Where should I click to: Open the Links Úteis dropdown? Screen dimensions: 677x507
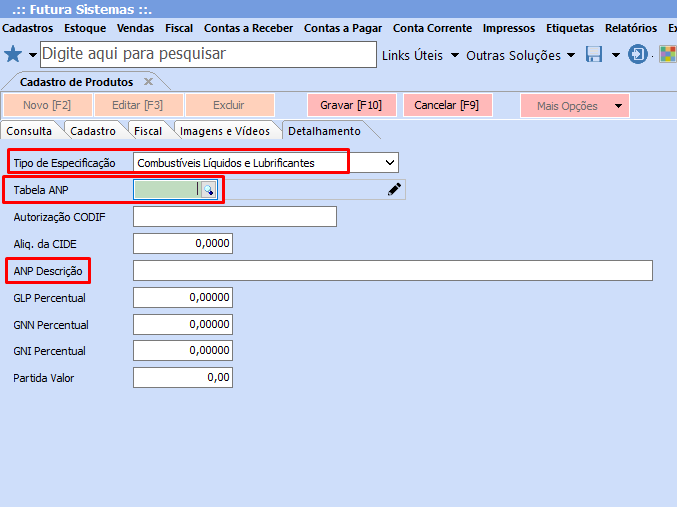tap(420, 55)
